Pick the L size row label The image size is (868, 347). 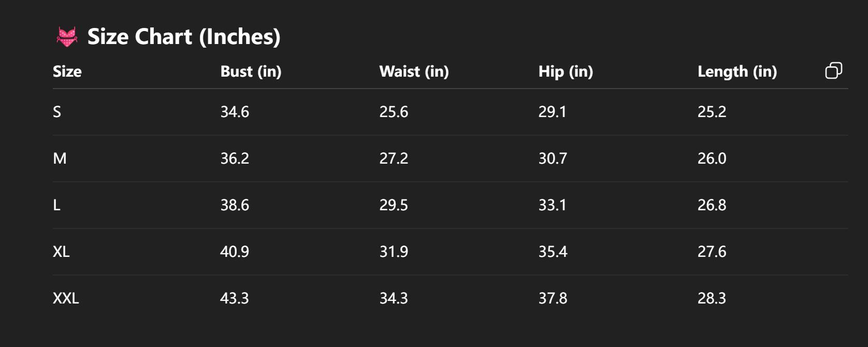point(57,205)
